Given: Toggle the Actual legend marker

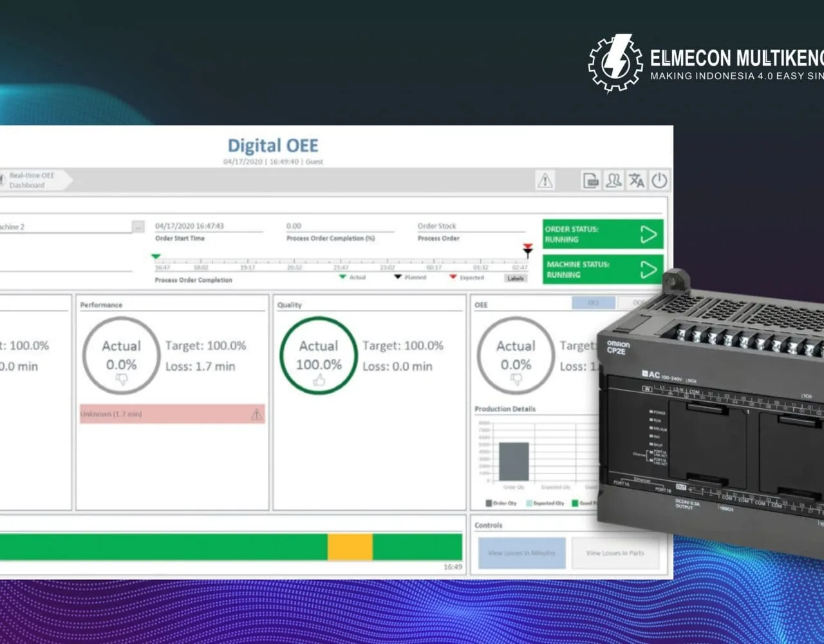Looking at the screenshot, I should (x=341, y=278).
